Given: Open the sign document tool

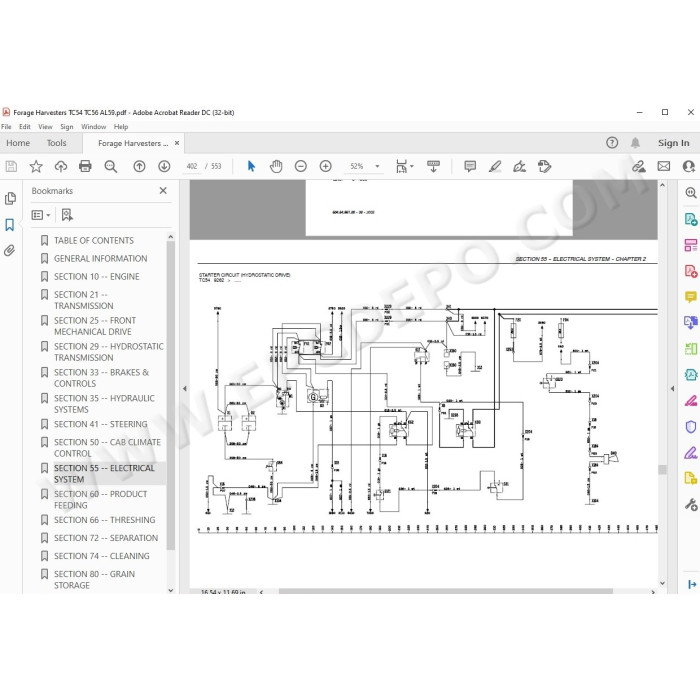Looking at the screenshot, I should [x=520, y=167].
